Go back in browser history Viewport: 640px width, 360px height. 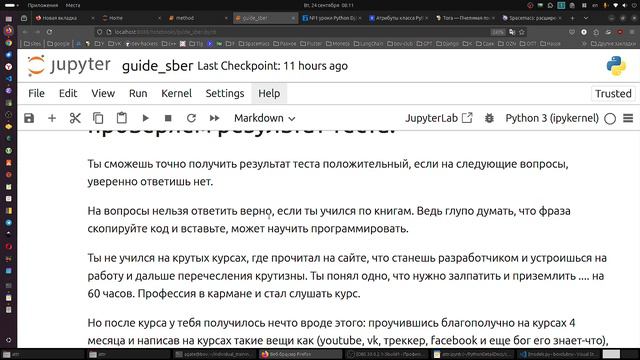tap(25, 32)
